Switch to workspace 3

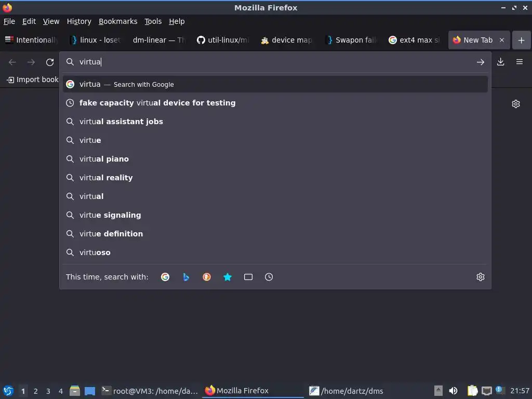pyautogui.click(x=48, y=391)
